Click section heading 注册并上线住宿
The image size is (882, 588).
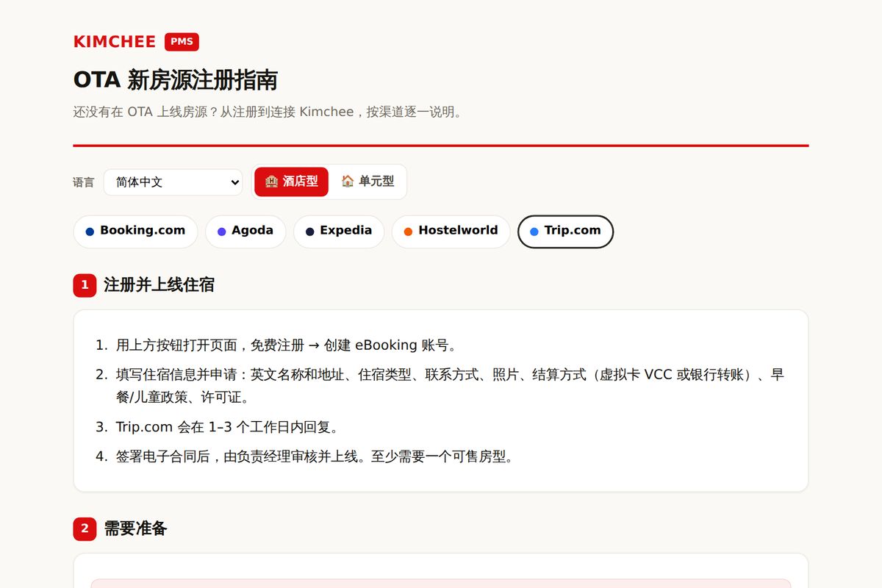point(159,284)
